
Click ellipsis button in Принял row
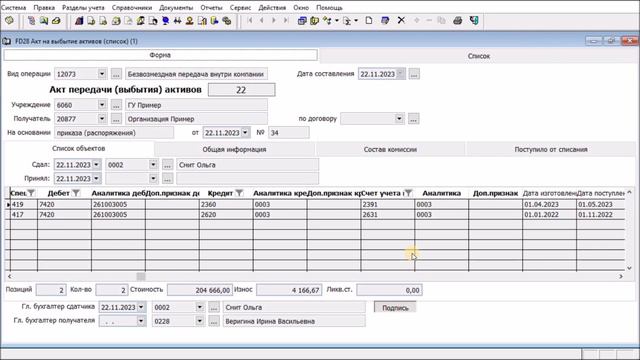click(x=167, y=179)
